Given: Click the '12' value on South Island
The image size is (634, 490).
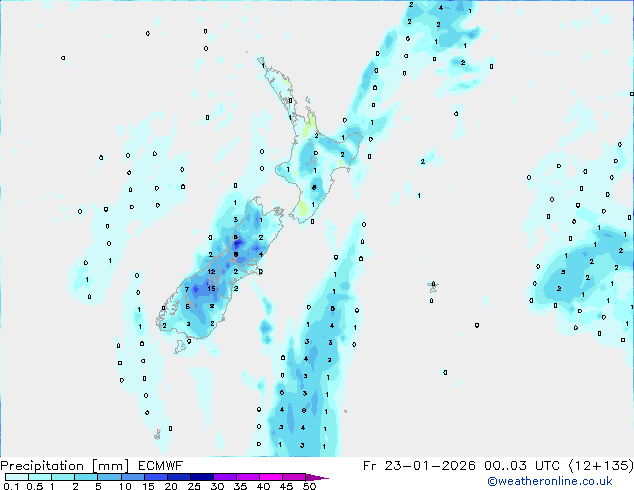Looking at the screenshot, I should (x=211, y=272).
